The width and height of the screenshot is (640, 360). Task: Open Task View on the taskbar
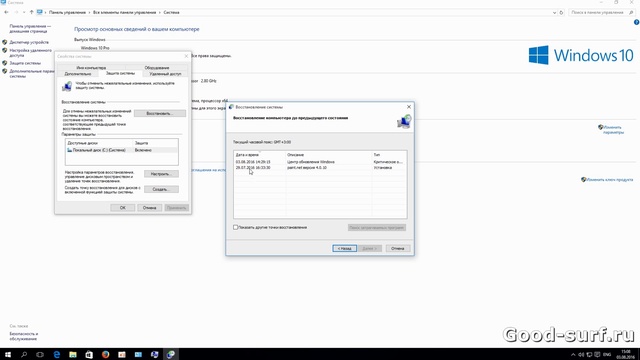(40, 354)
